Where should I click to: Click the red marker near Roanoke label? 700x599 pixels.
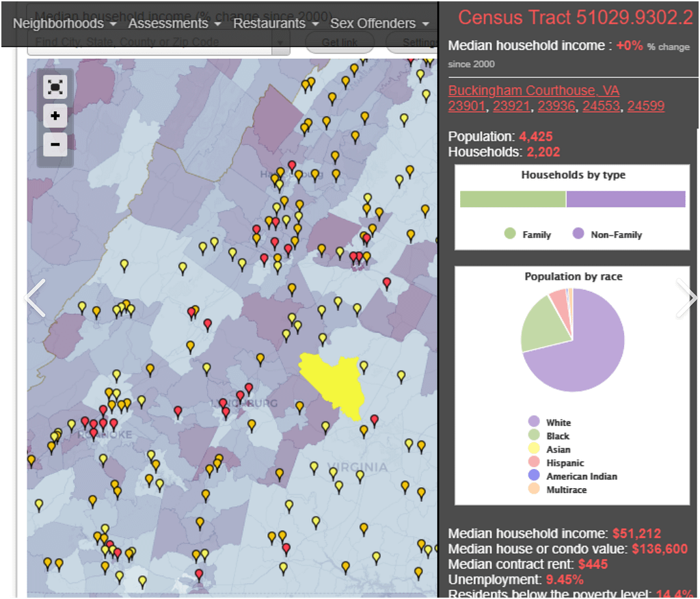pos(94,433)
